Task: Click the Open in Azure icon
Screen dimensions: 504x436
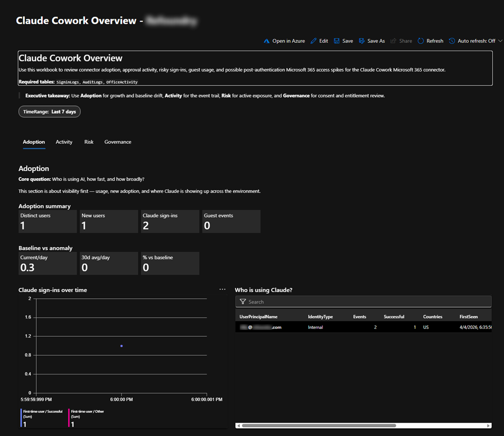Action: pos(267,41)
